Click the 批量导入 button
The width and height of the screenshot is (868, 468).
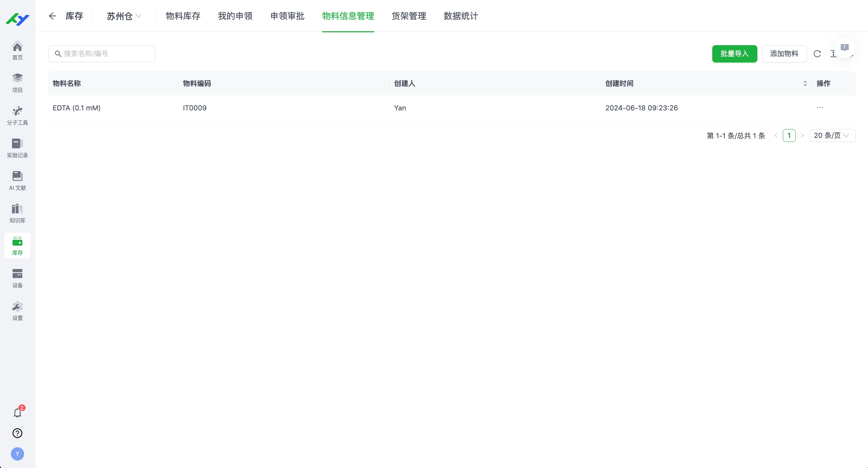click(734, 54)
